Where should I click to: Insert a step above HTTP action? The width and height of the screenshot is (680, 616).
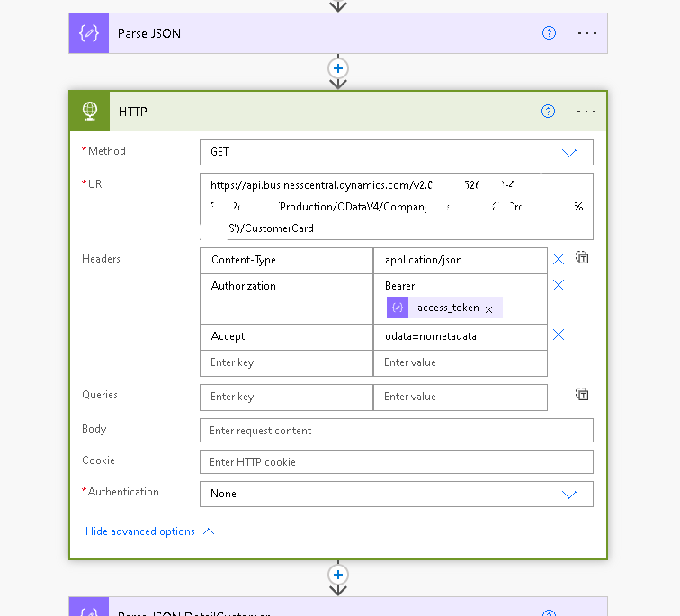(x=338, y=68)
